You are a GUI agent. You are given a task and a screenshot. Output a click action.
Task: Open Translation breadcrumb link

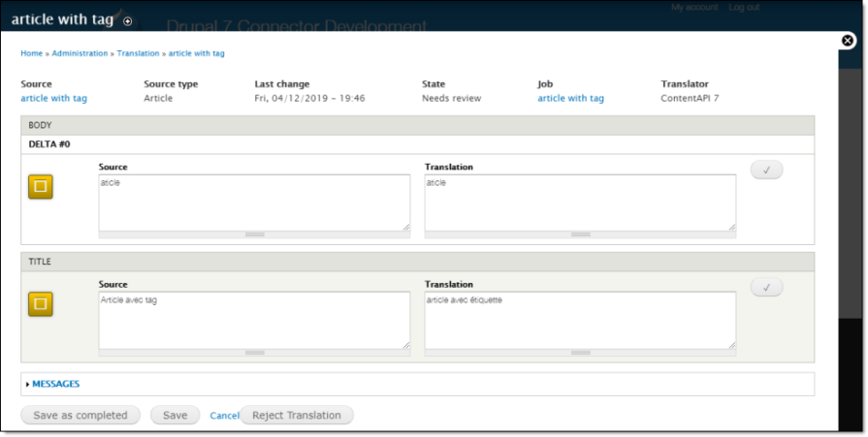coord(138,53)
